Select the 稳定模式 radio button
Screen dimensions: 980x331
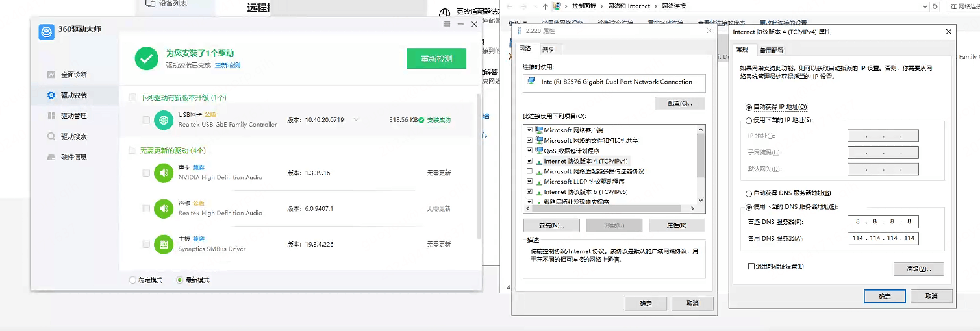132,280
